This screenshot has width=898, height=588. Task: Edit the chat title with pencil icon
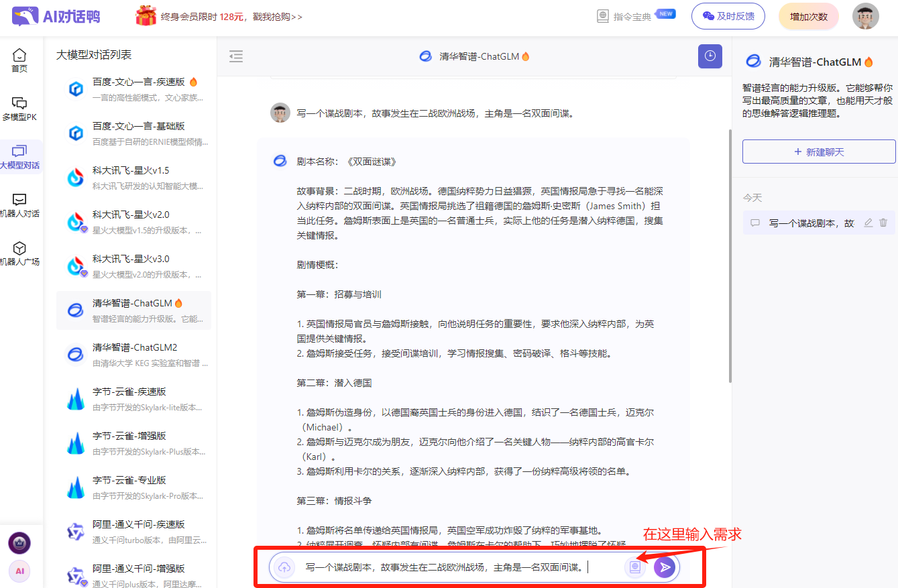868,223
